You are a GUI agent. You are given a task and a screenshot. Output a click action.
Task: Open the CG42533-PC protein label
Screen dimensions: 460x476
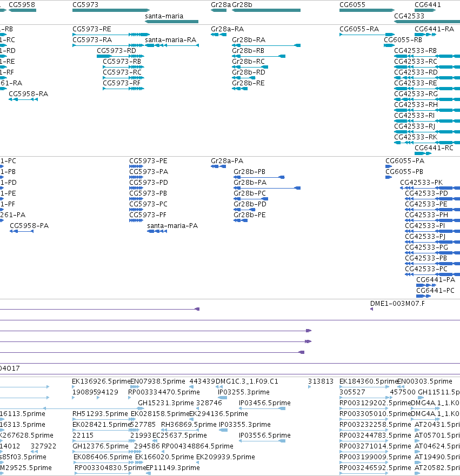click(x=426, y=269)
